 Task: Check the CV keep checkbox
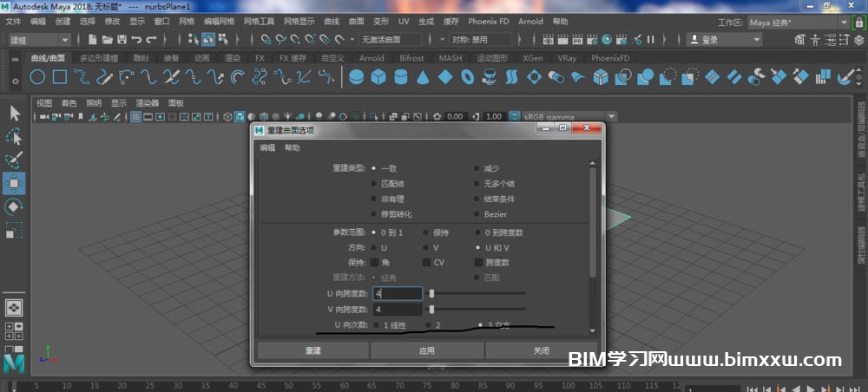[426, 262]
